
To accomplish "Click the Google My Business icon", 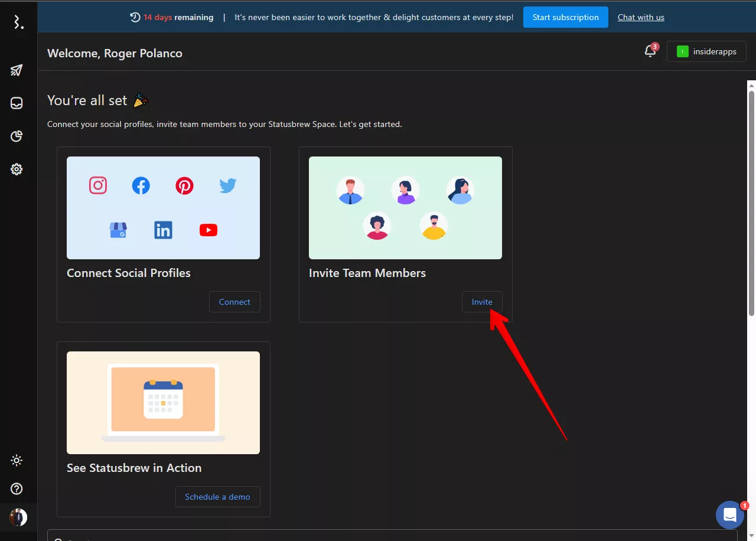I will click(x=118, y=230).
